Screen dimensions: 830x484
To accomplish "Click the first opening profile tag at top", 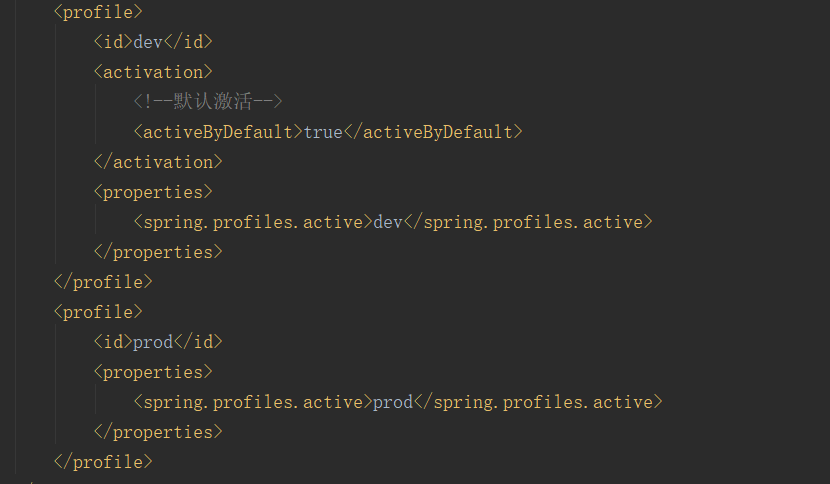I will [x=98, y=12].
